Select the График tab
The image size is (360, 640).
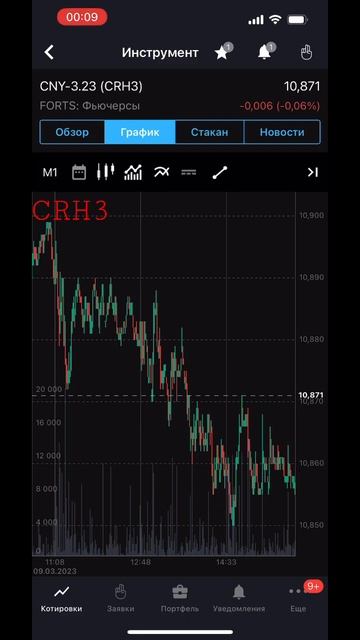pos(140,132)
